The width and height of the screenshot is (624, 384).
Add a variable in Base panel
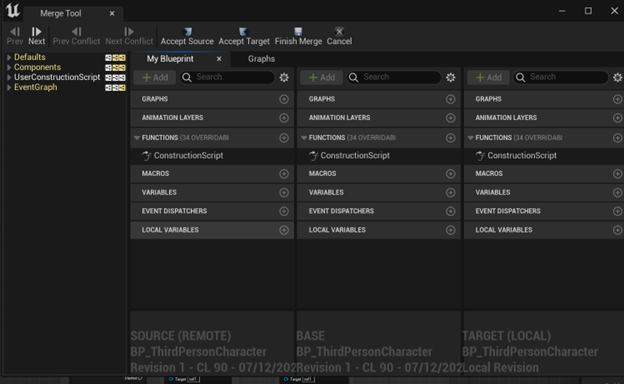[x=450, y=193]
